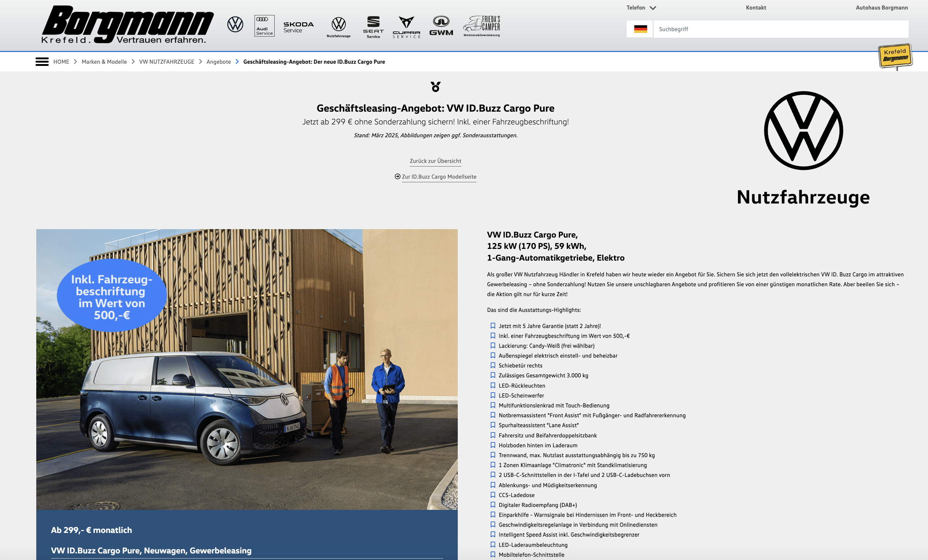Click the Borgmann Krefeld logo
The image size is (928, 560).
[127, 25]
